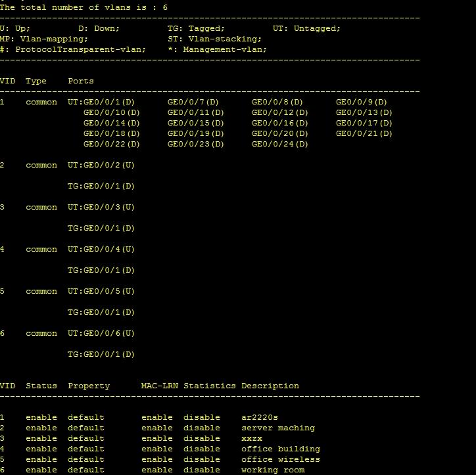Click the 'MAC-LRN' column header
This screenshot has height=475, width=476.
tap(160, 386)
